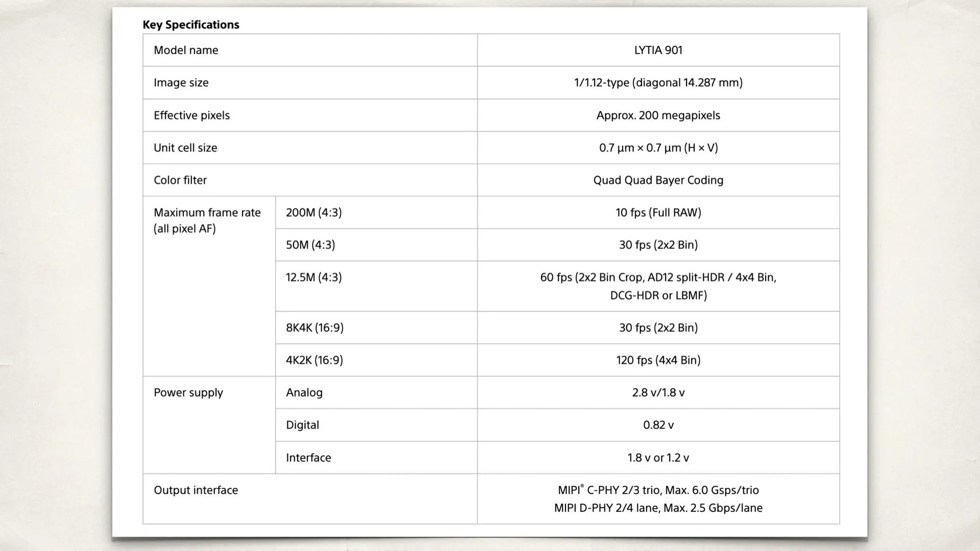Viewport: 980px width, 551px height.
Task: Select the DCG-HDR or LBMF text line
Action: pyautogui.click(x=658, y=295)
